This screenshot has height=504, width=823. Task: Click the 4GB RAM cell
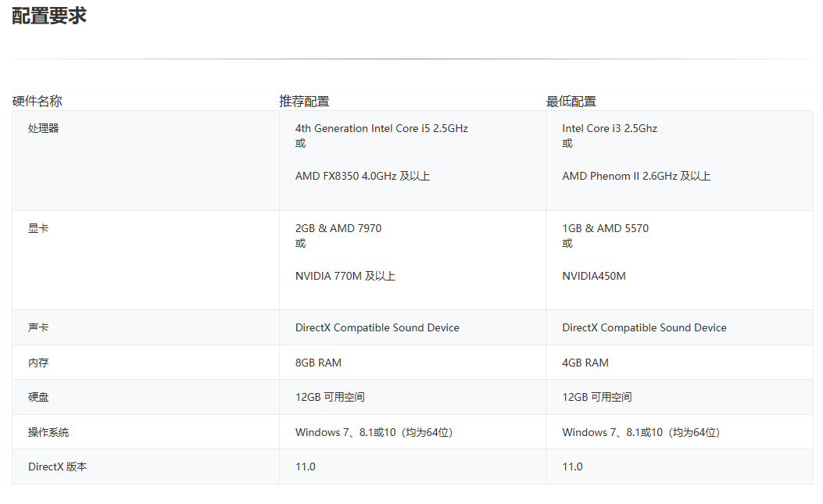[585, 363]
